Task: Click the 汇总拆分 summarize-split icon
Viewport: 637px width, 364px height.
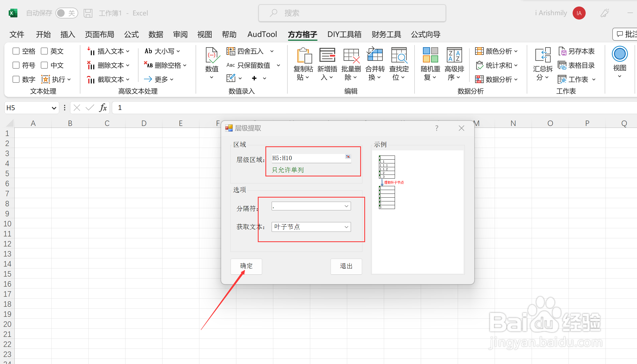Action: [543, 55]
